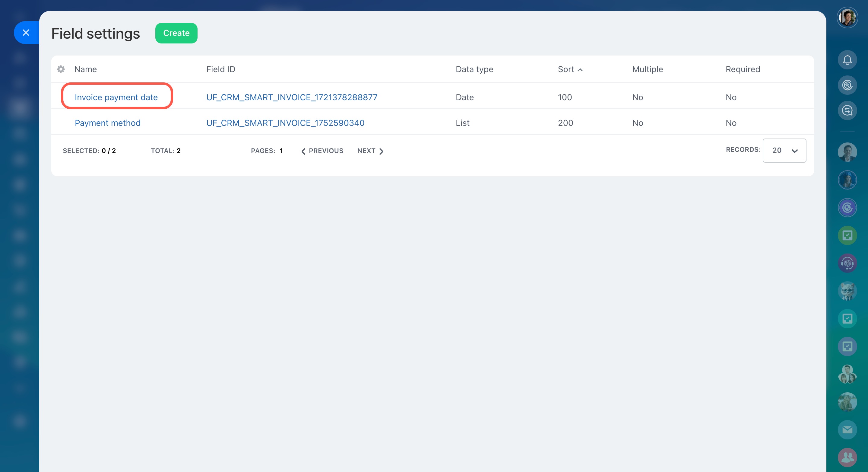Click field ID UF_CRM_SMART_INVOICE_1752590340
The width and height of the screenshot is (868, 472).
coord(285,123)
